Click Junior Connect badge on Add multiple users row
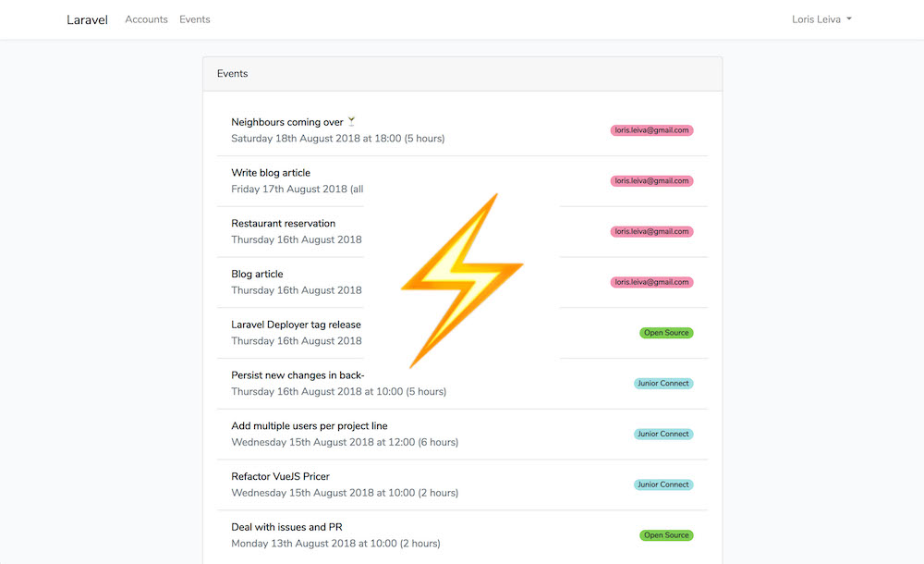 click(663, 435)
